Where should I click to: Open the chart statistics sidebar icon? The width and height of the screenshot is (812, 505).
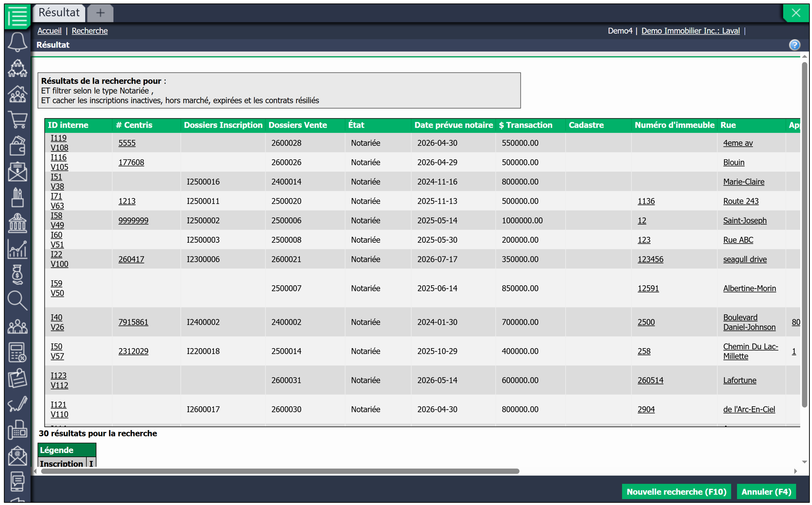coord(17,249)
